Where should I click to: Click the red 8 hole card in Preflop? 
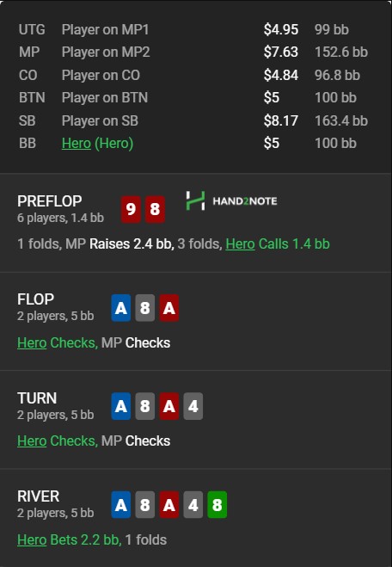pyautogui.click(x=155, y=209)
